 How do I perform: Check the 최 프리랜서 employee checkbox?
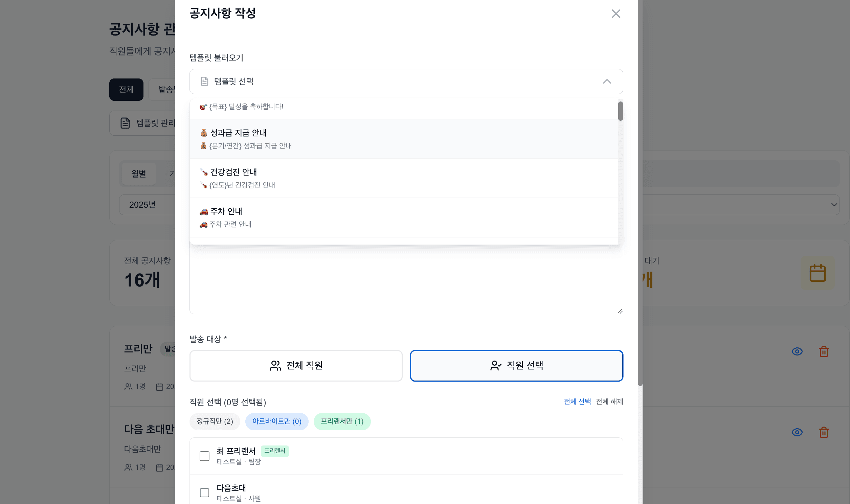tap(204, 456)
